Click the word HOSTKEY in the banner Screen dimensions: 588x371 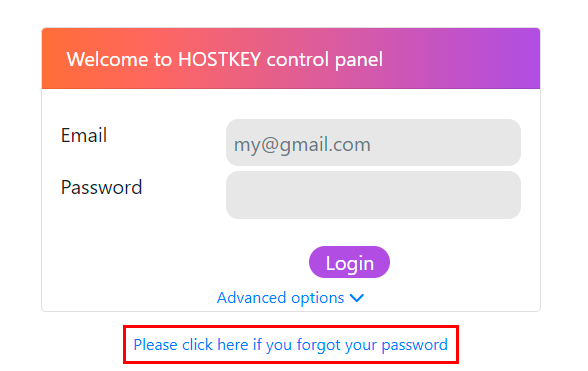[x=219, y=59]
